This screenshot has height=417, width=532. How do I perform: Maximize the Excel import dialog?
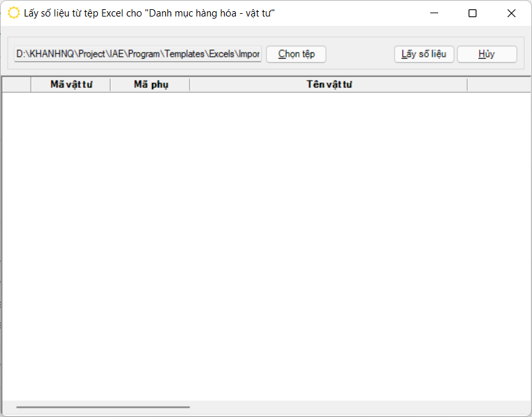(473, 13)
